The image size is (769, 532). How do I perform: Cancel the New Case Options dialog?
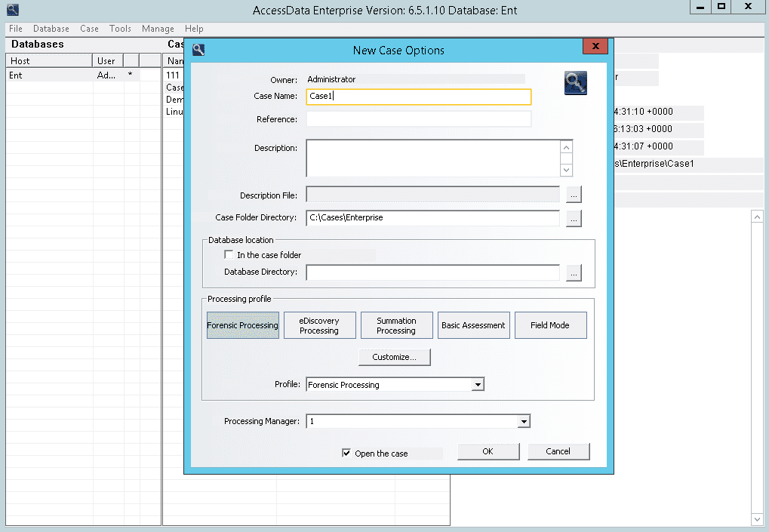coord(558,451)
